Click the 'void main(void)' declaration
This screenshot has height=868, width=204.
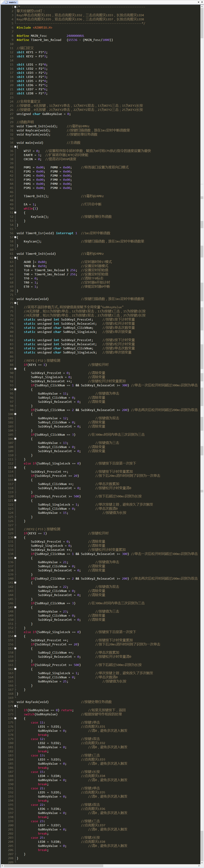(x=30, y=142)
